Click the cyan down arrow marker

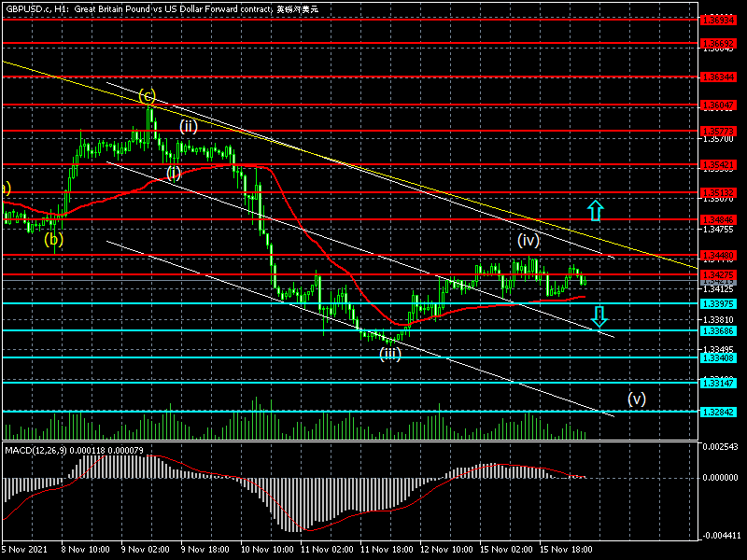(x=599, y=316)
